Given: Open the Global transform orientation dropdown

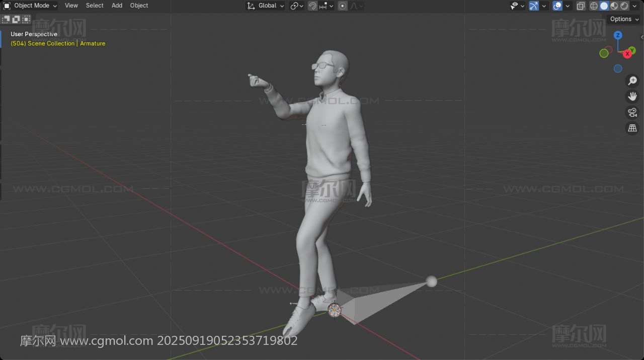Looking at the screenshot, I should point(266,6).
